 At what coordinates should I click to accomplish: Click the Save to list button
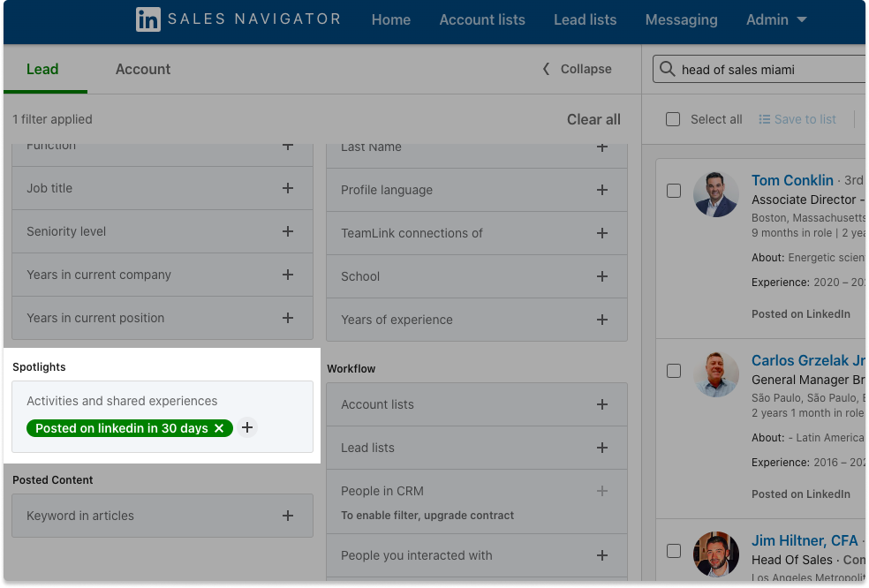[797, 120]
